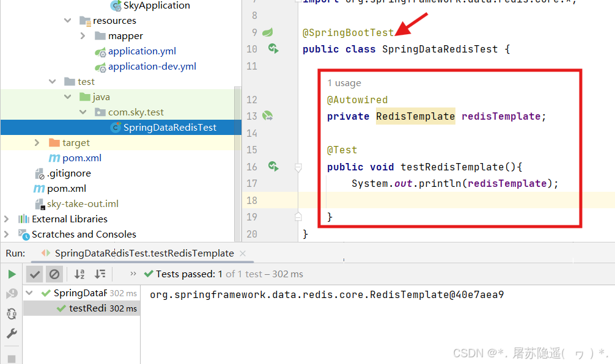The width and height of the screenshot is (615, 364).
Task: Click the run test gutter icon on line 16
Action: pyautogui.click(x=273, y=167)
